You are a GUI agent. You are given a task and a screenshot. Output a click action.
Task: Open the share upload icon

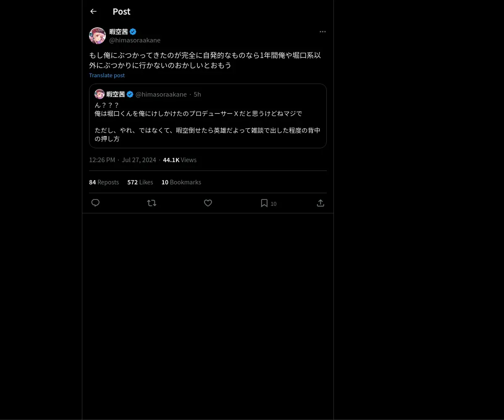320,203
